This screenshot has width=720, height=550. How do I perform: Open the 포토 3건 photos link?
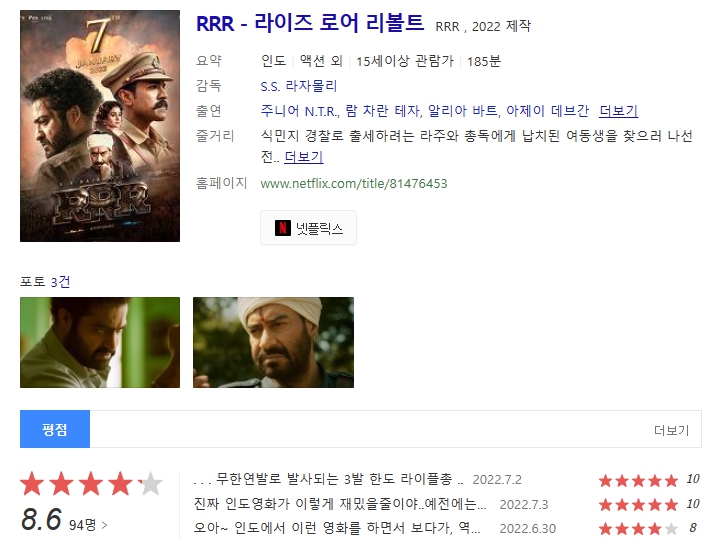coord(45,282)
